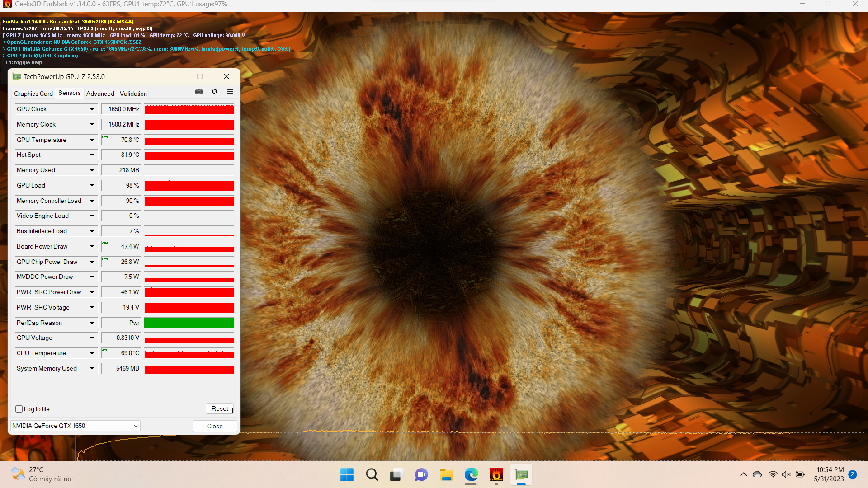Click the Close button in GPU-Z

click(214, 426)
